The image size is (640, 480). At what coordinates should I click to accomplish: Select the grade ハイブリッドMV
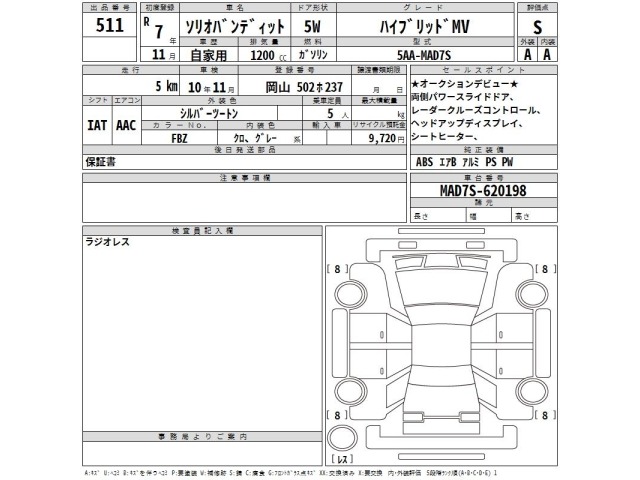[424, 27]
